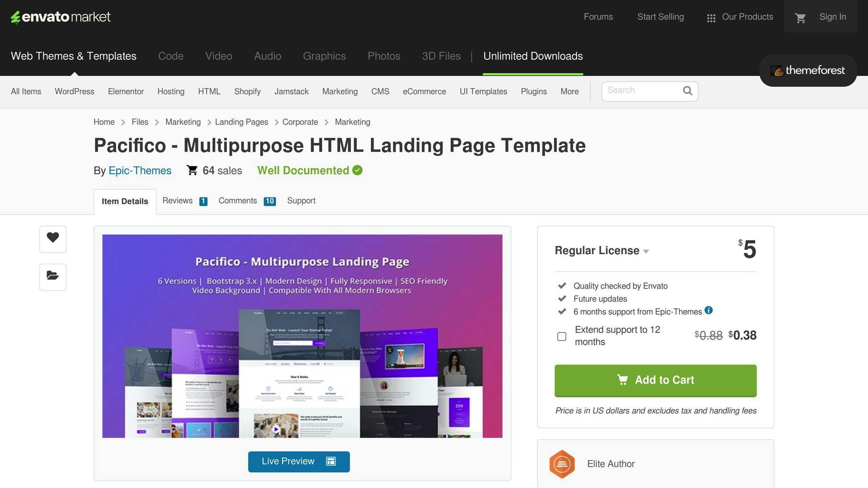The height and width of the screenshot is (488, 868).
Task: Open the Code category
Action: click(171, 56)
